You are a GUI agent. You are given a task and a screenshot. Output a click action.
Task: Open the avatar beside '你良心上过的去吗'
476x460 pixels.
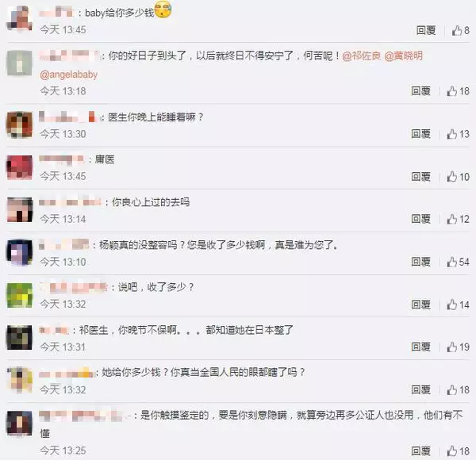tap(19, 210)
